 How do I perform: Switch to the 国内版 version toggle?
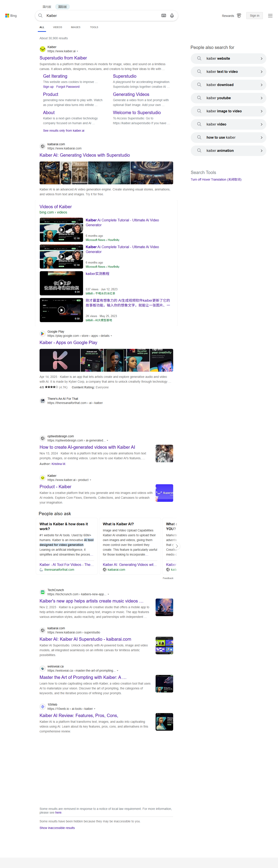click(47, 7)
